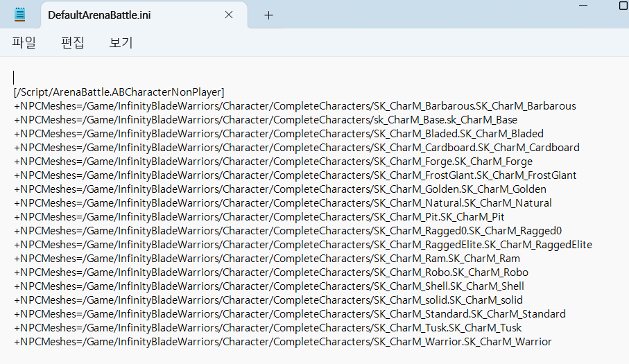Click the SK_CharM_FrostGiant mesh line
This screenshot has height=364, width=629.
[295, 175]
